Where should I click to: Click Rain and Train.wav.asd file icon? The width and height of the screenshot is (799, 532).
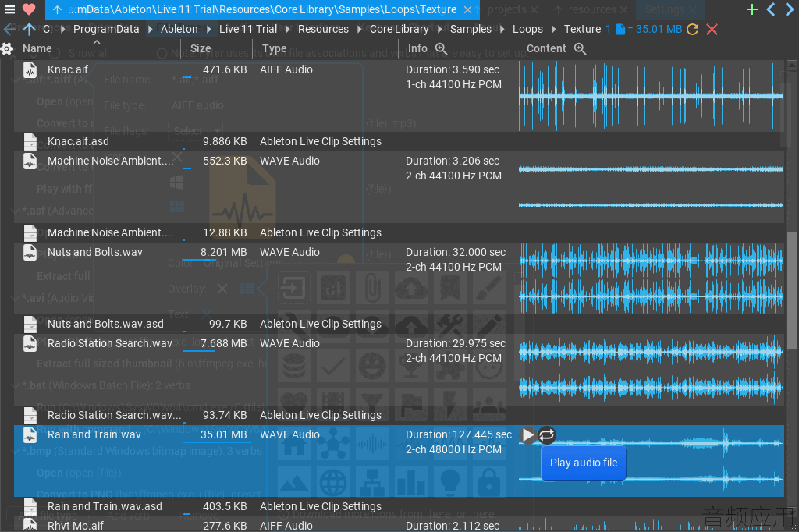pos(30,506)
